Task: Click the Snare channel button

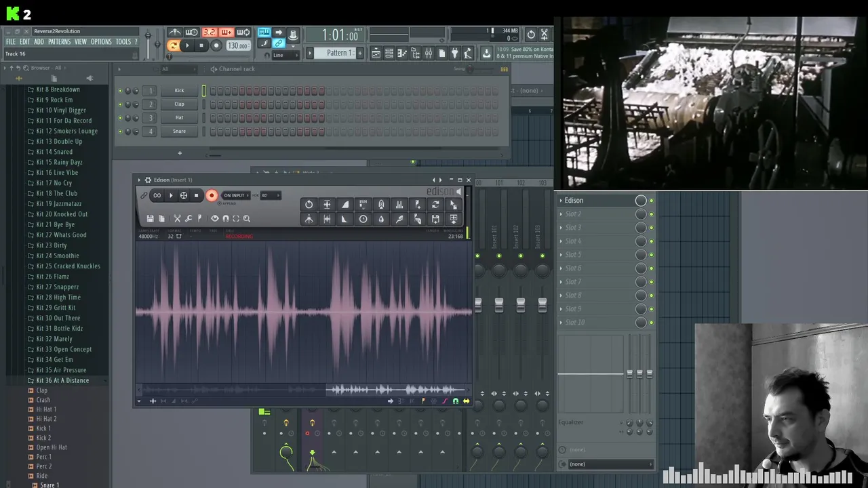Action: (x=179, y=131)
